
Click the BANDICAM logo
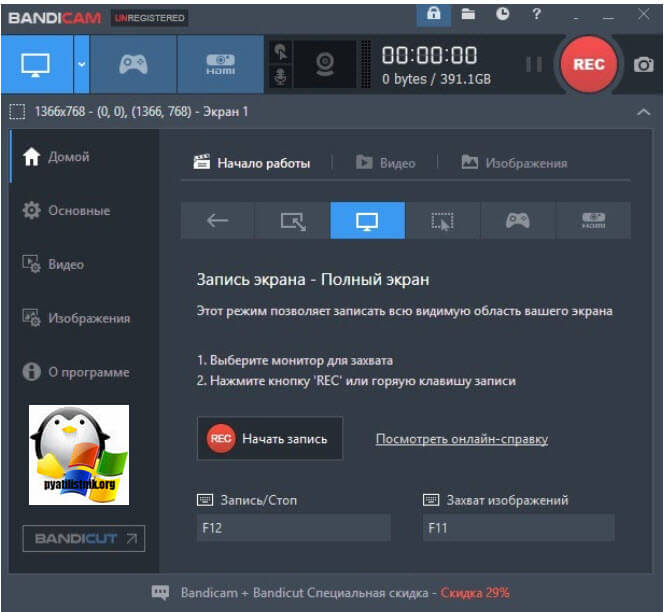[55, 18]
